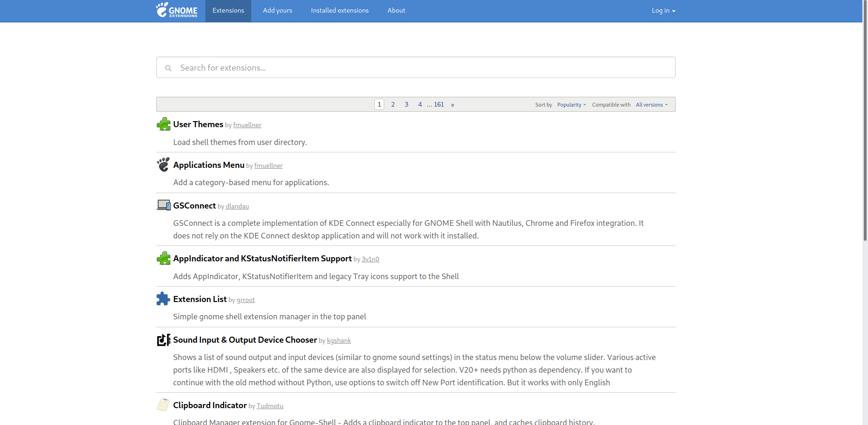Click the AppIndicator green puzzle icon
Screen dimensions: 868x425
(163, 258)
